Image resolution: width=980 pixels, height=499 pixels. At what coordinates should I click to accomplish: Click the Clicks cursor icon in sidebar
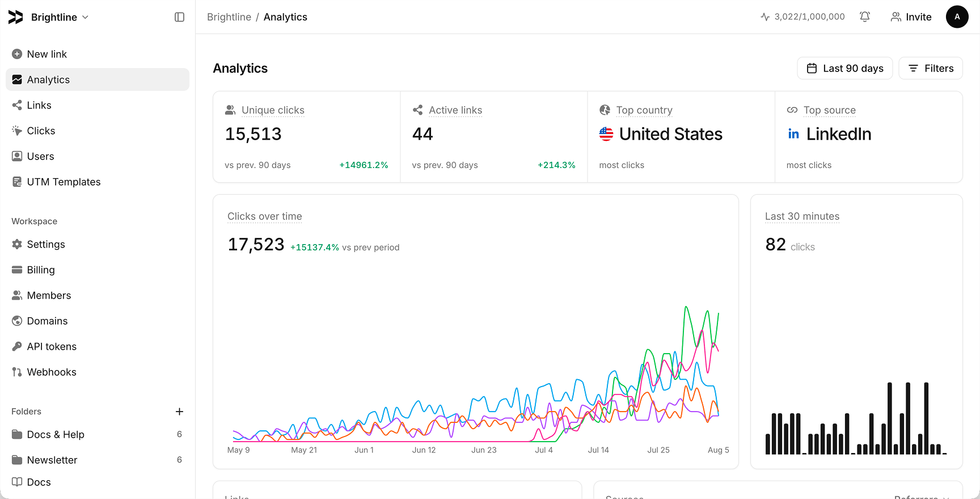point(17,131)
